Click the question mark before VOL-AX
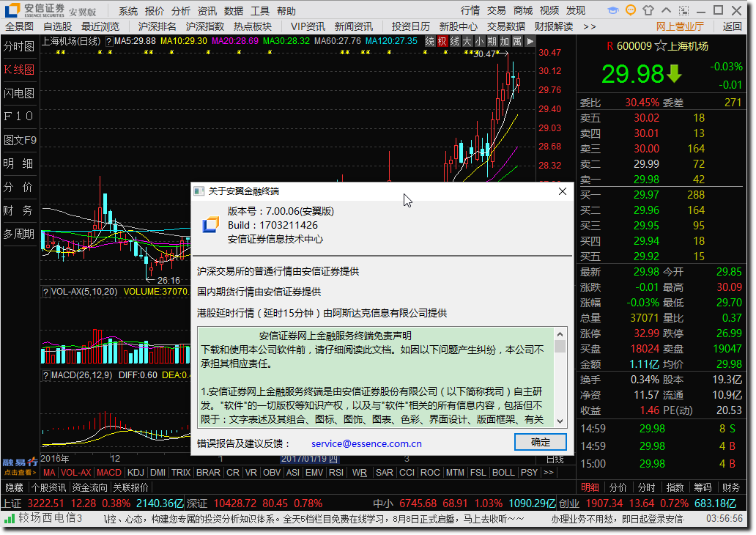 click(46, 292)
